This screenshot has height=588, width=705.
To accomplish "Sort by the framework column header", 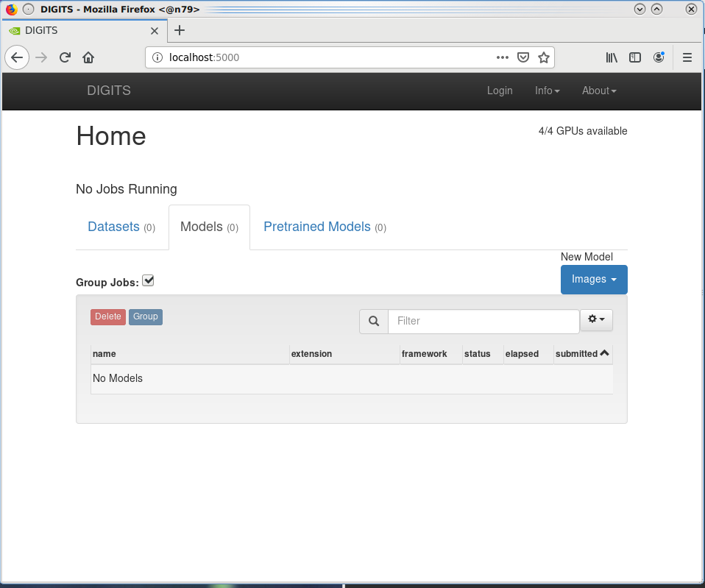I will click(x=431, y=354).
